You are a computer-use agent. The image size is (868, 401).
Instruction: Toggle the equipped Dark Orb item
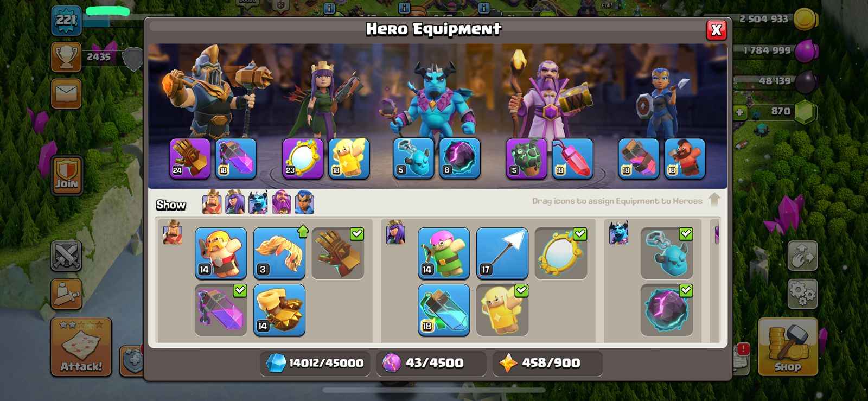[667, 310]
